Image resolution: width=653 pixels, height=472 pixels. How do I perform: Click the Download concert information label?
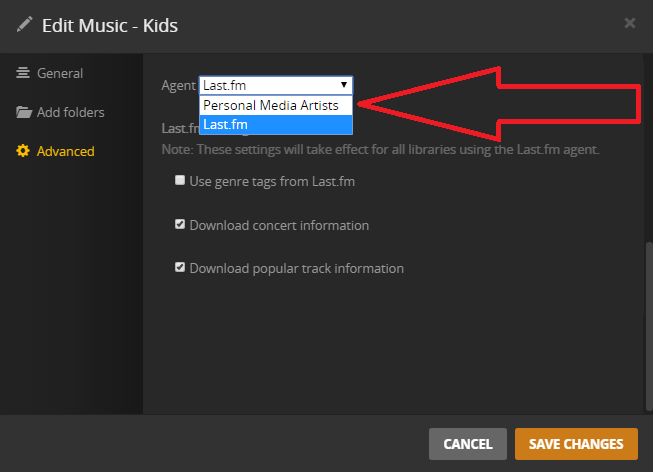(279, 225)
